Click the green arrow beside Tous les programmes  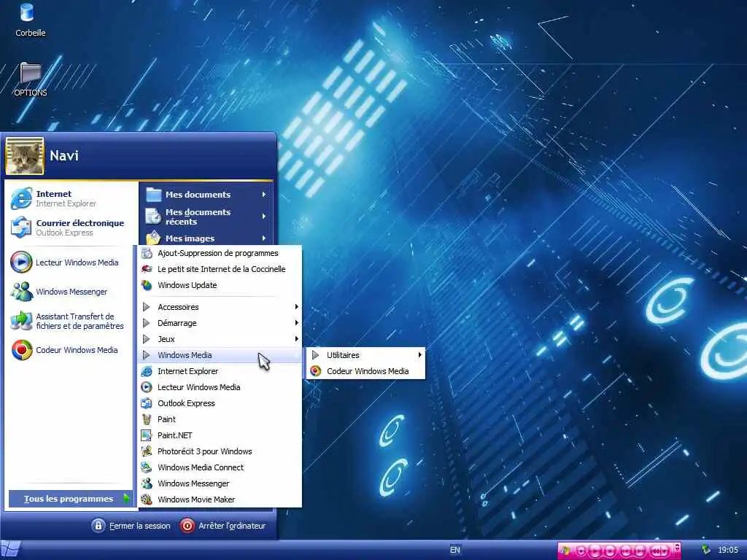125,499
